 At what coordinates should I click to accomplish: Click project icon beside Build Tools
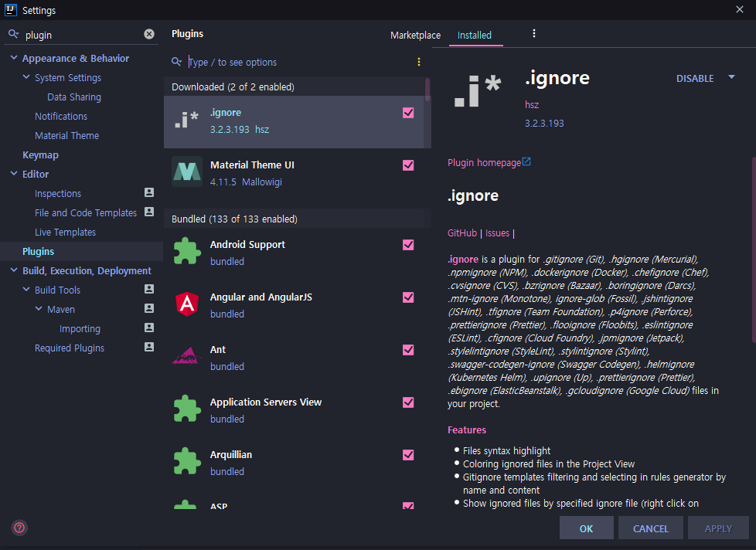pyautogui.click(x=149, y=289)
